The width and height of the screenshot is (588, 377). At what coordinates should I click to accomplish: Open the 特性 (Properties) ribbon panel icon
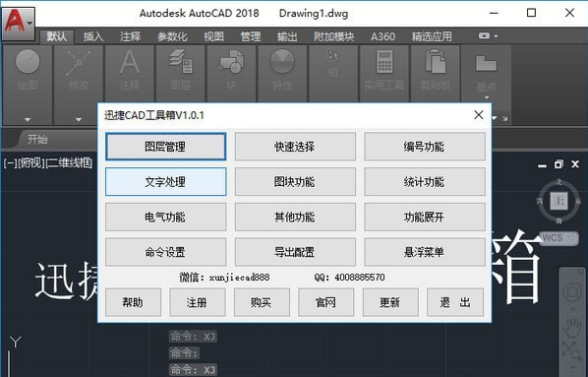tap(282, 62)
